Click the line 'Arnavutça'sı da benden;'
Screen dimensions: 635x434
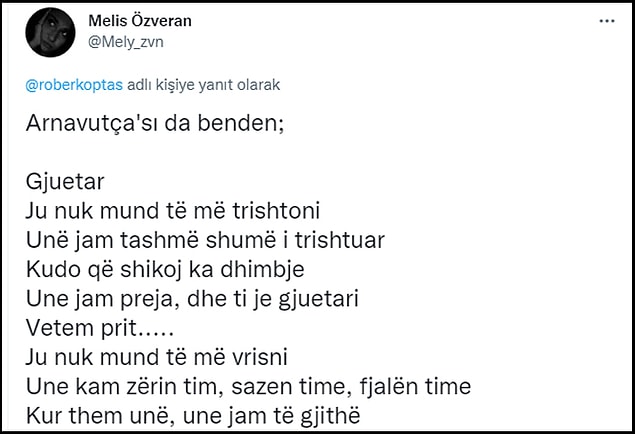(x=155, y=123)
